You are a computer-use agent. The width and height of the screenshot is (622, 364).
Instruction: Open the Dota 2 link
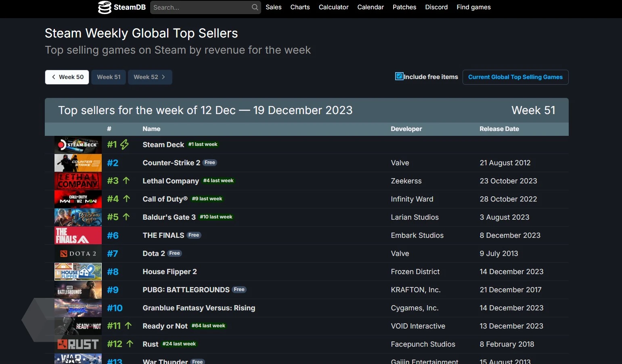154,254
